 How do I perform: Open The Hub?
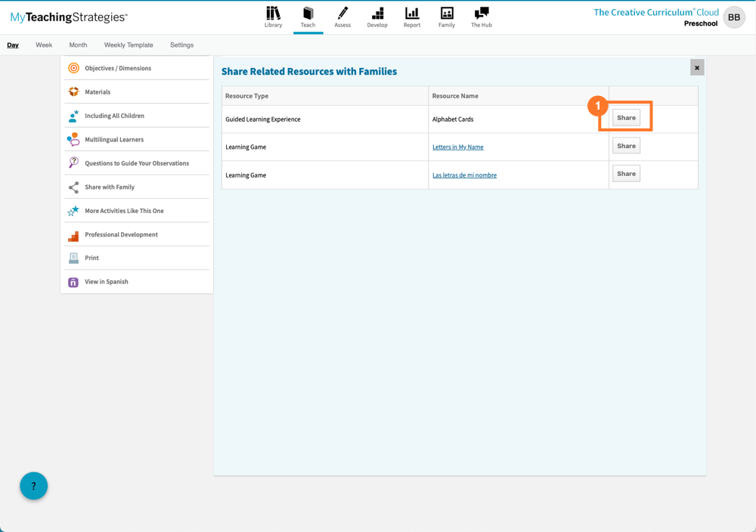(x=481, y=17)
